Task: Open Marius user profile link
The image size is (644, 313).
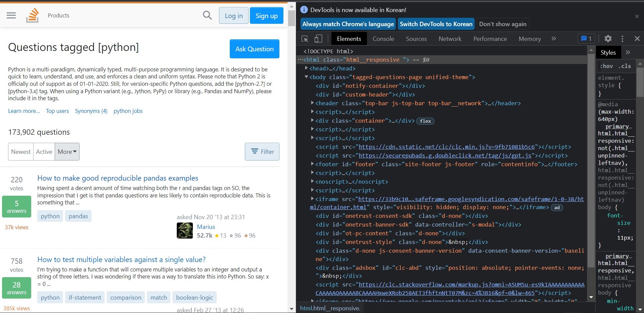Action: 206,227
